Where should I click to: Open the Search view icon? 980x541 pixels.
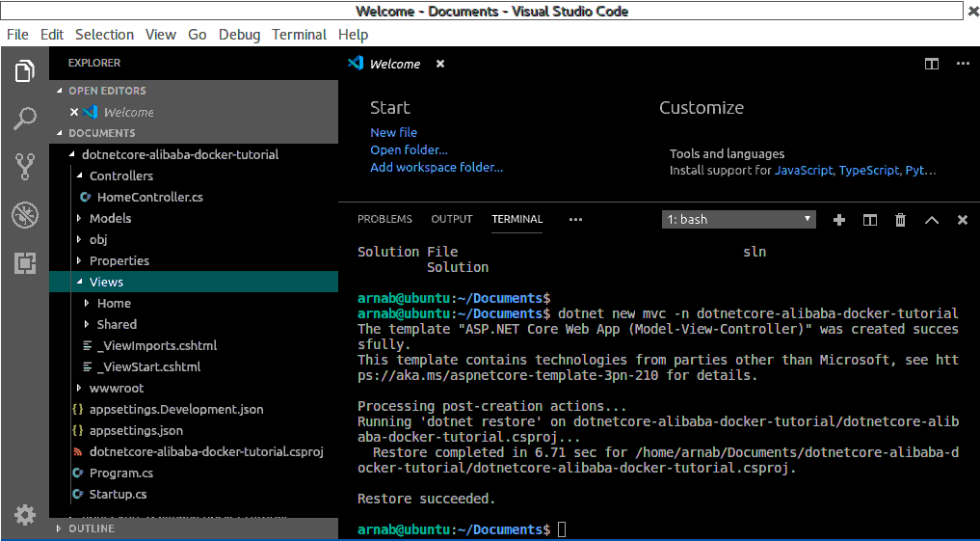(25, 118)
